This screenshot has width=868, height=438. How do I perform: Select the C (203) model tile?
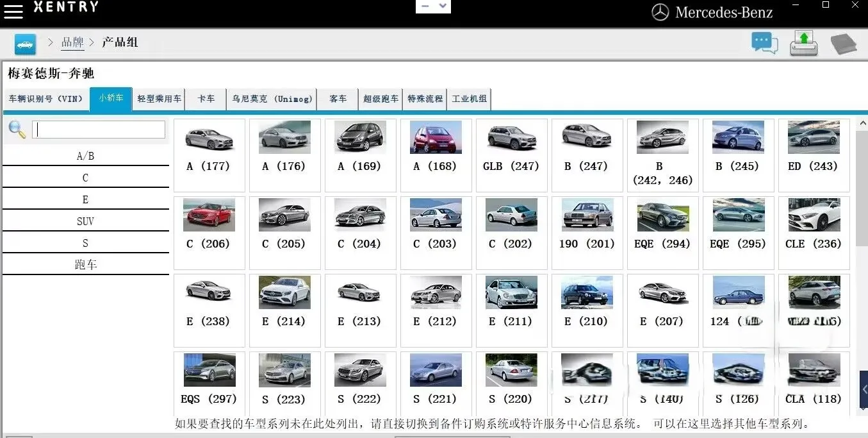pyautogui.click(x=436, y=233)
